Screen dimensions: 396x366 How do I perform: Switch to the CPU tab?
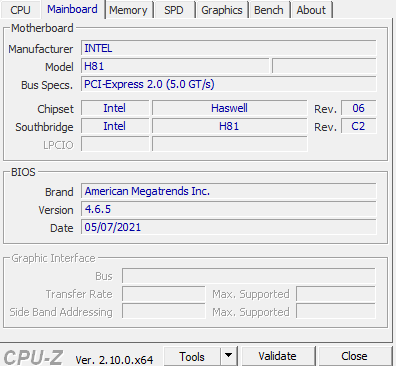click(x=20, y=10)
